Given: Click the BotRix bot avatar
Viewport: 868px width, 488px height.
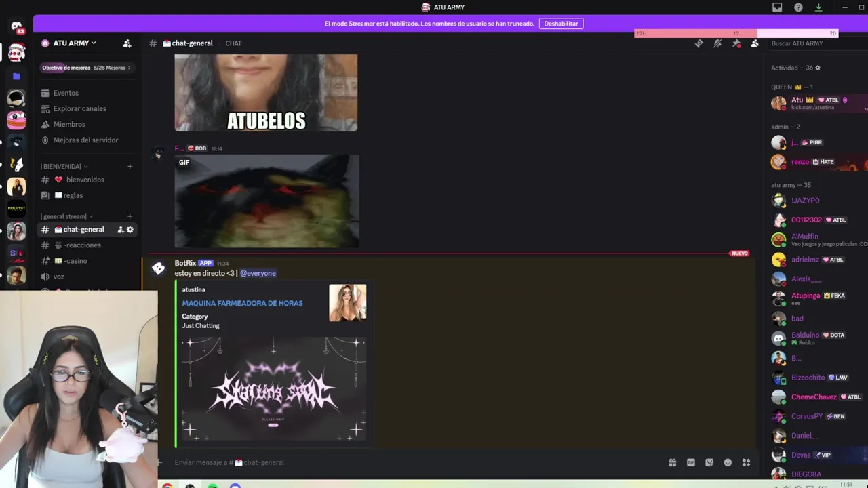Looking at the screenshot, I should click(x=159, y=268).
